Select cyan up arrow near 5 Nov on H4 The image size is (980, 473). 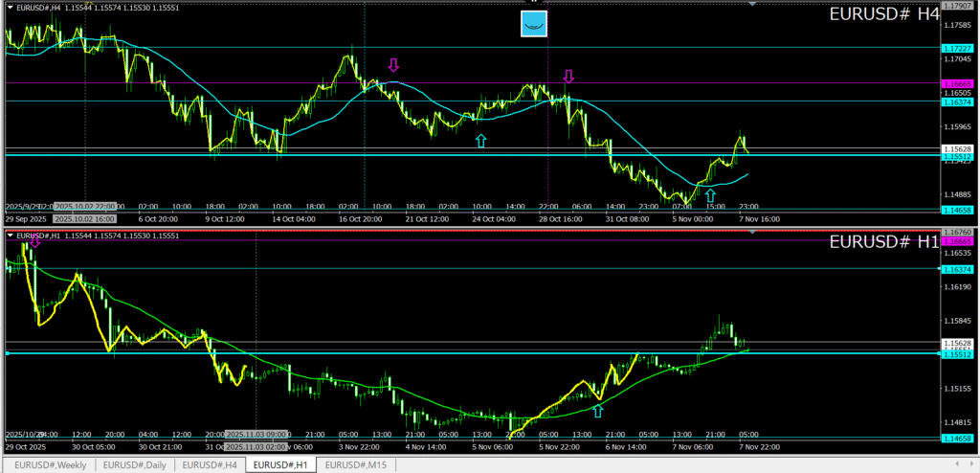tap(709, 197)
